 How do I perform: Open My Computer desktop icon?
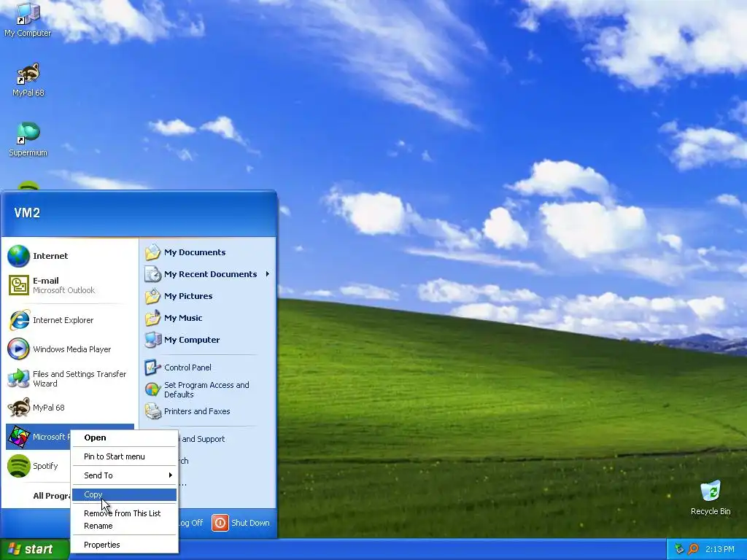[28, 19]
